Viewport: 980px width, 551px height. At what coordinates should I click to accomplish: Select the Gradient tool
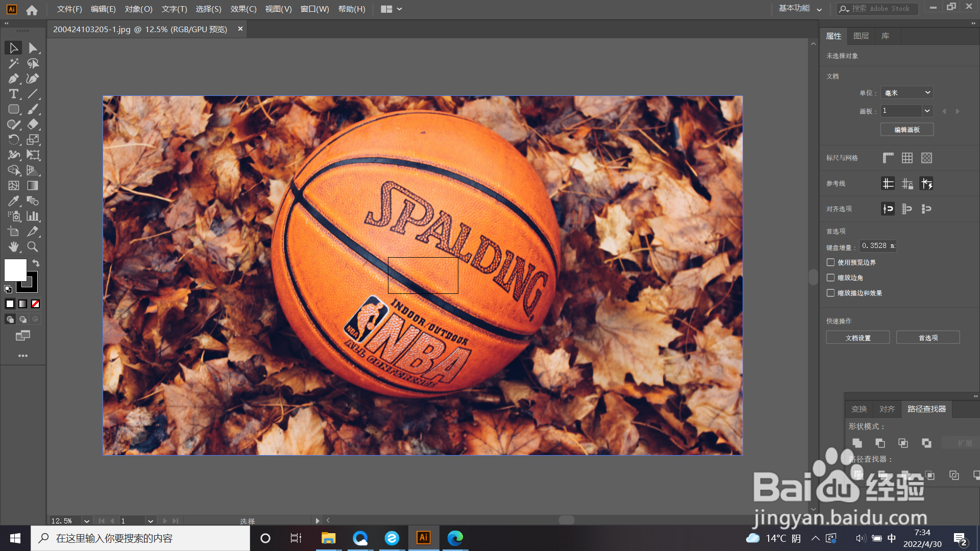tap(33, 186)
